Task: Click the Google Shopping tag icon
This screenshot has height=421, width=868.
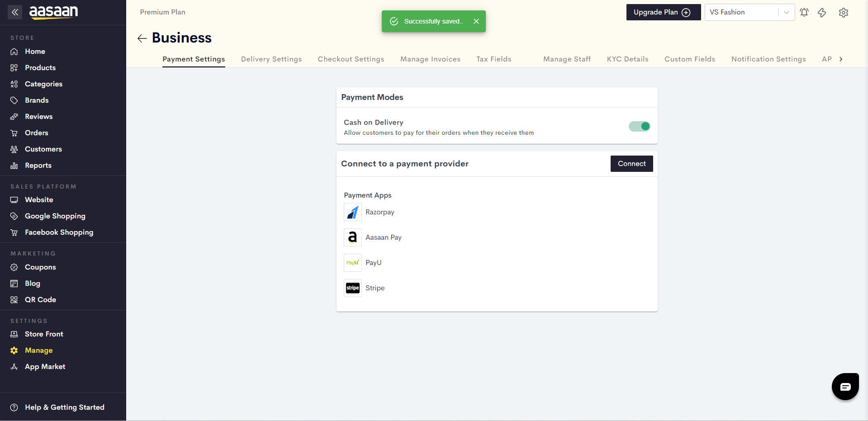Action: coord(14,216)
